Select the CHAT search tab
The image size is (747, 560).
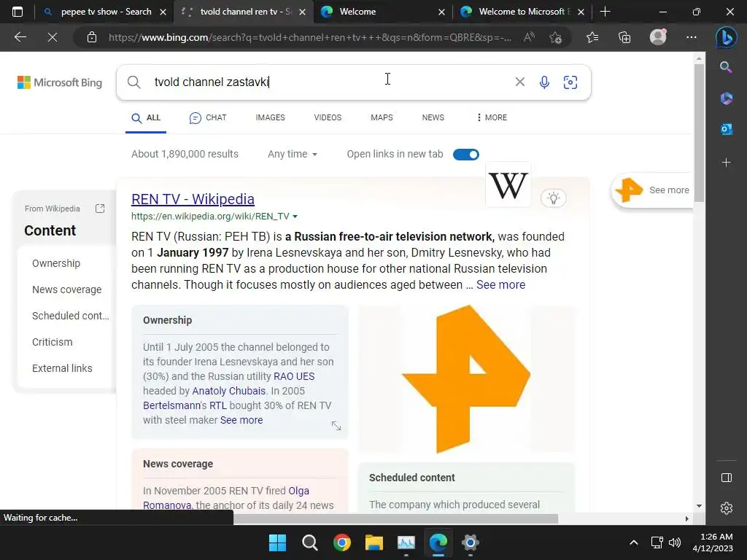coord(208,117)
